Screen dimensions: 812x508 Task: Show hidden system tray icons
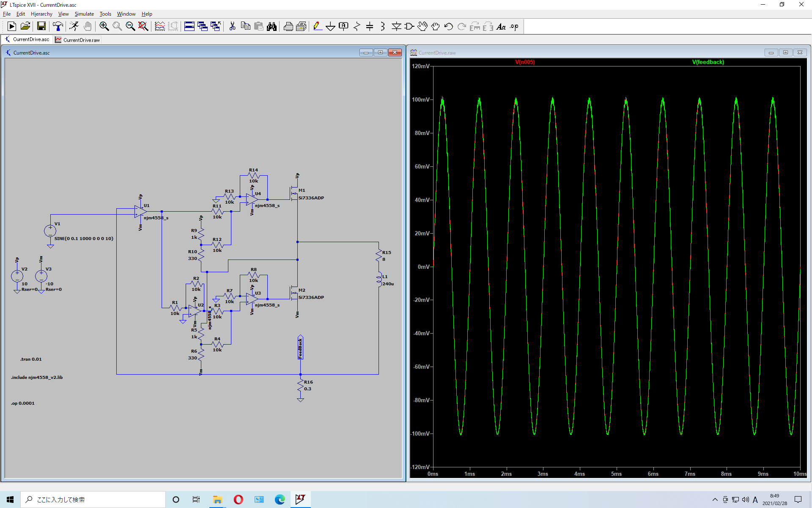[715, 500]
